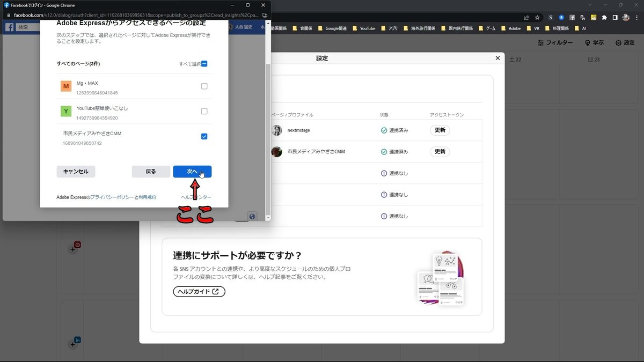The height and width of the screenshot is (362, 644).
Task: Toggle the Chrome side panel icon
Action: click(615, 17)
